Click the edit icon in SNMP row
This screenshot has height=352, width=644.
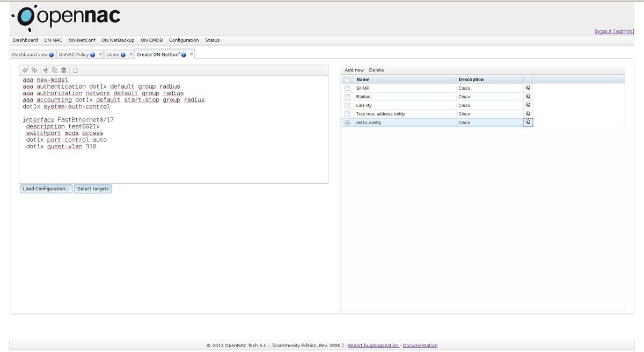click(x=528, y=88)
